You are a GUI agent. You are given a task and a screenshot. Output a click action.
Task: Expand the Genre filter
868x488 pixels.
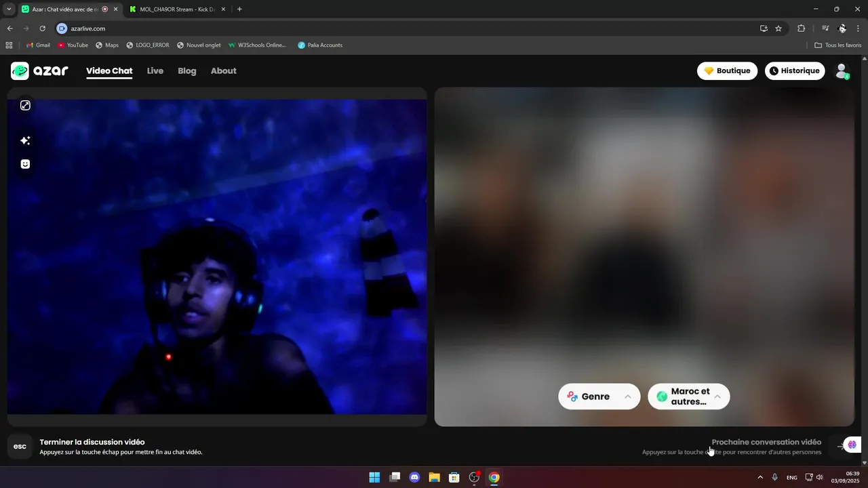click(x=599, y=396)
